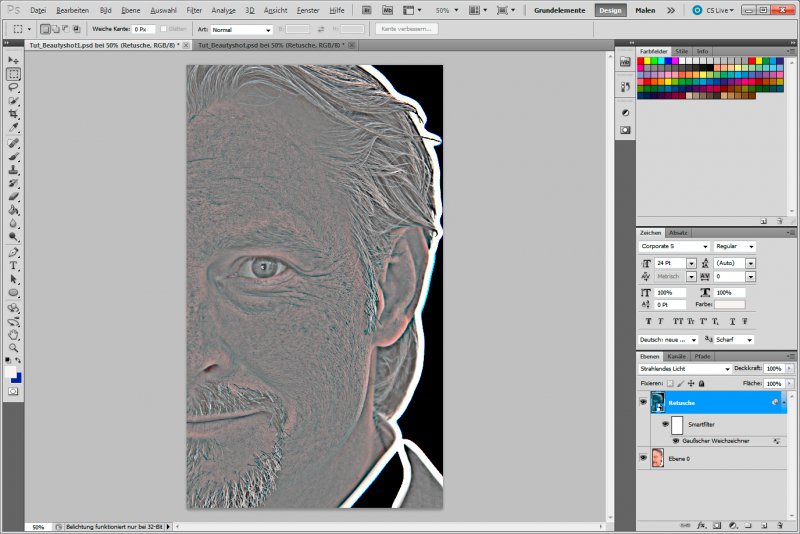Image resolution: width=800 pixels, height=534 pixels.
Task: Click the Farbe text color swatch
Action: pos(730,304)
